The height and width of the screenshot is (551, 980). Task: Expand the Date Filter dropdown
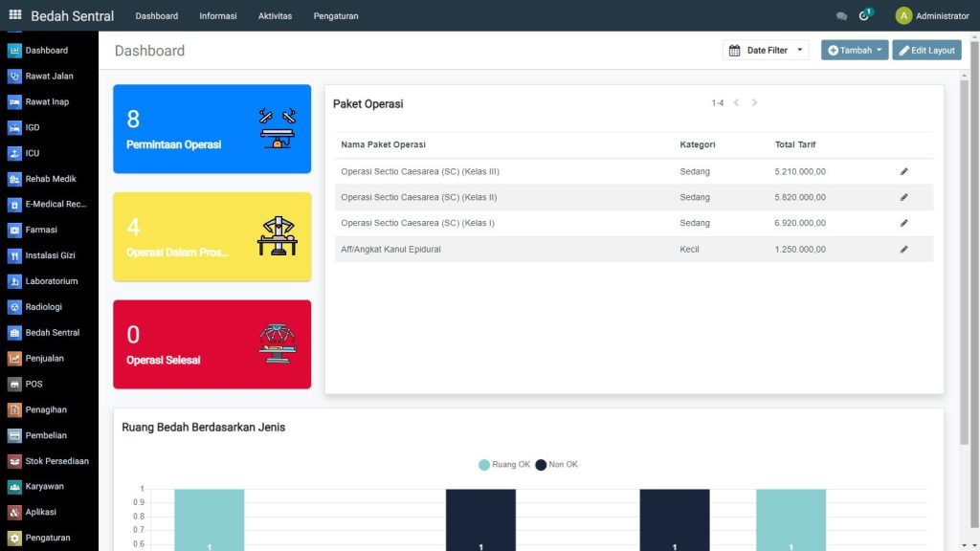766,50
